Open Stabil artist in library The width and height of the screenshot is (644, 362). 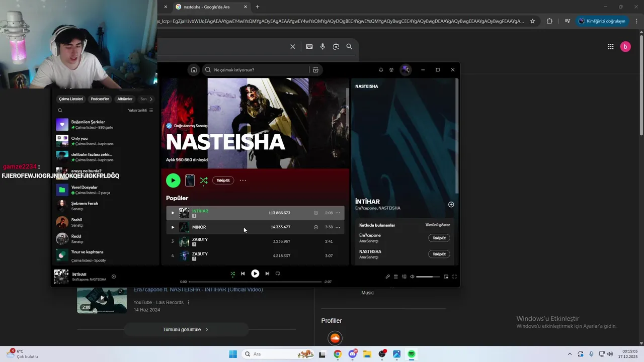(105, 223)
